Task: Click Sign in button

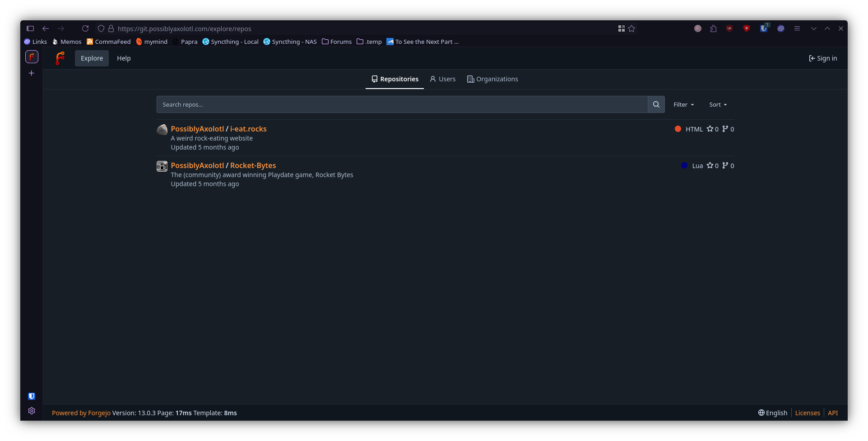Action: click(823, 58)
